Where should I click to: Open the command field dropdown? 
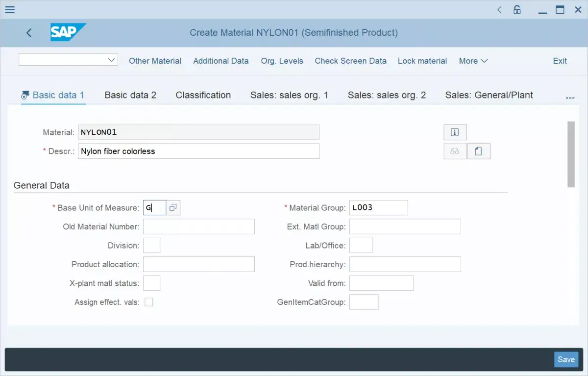[111, 60]
